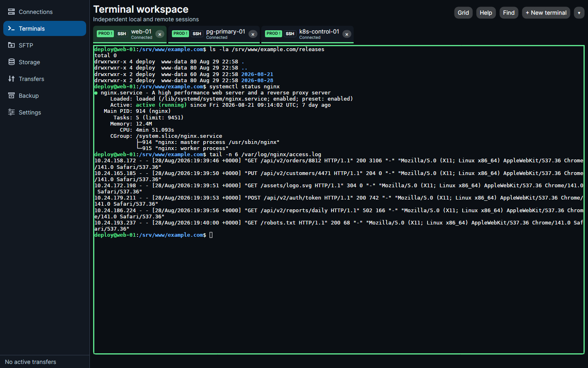Go to Transfers section
Image resolution: width=588 pixels, height=368 pixels.
[x=45, y=79]
